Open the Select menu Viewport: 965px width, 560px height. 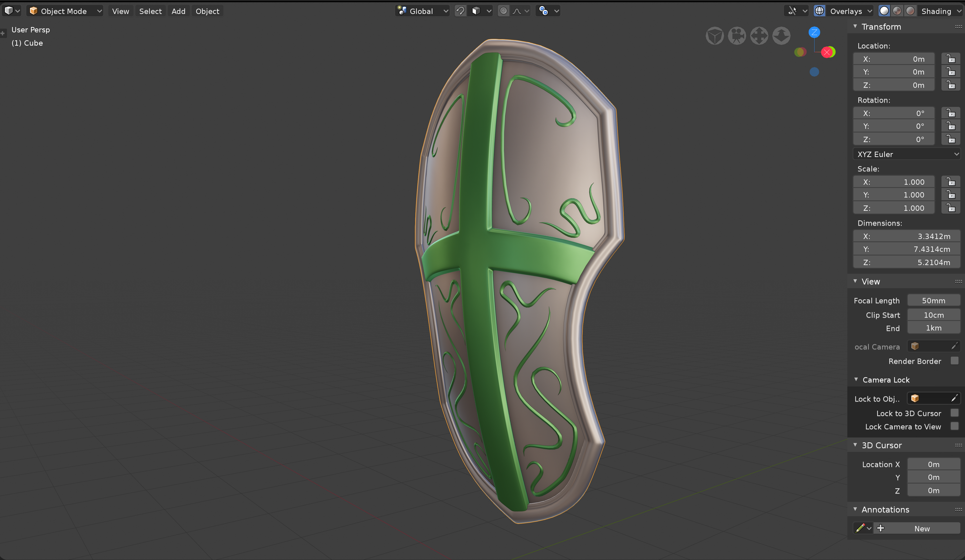click(150, 11)
